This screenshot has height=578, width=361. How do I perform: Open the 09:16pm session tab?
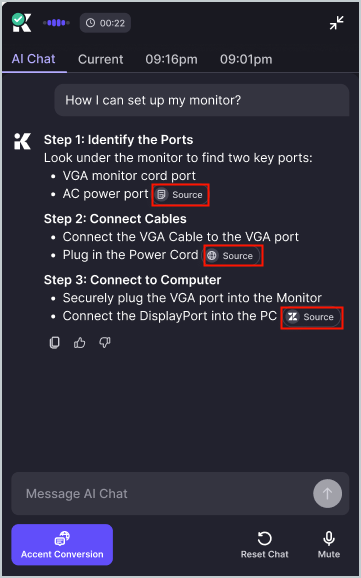pyautogui.click(x=171, y=59)
